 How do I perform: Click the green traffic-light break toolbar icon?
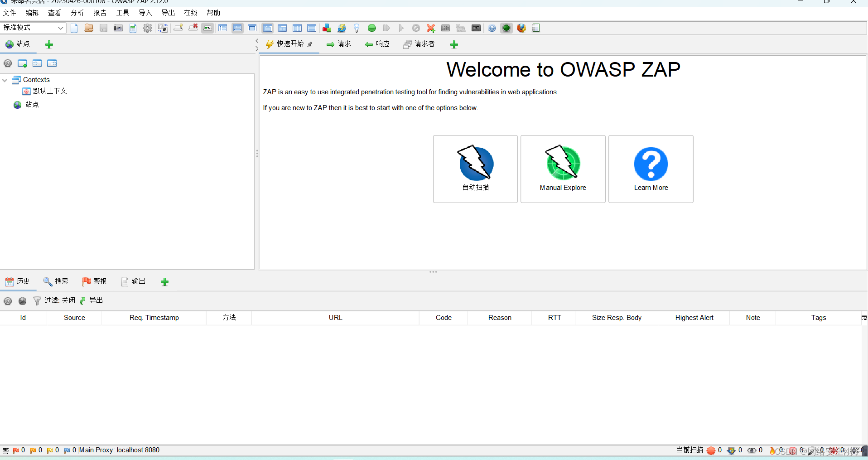tap(372, 28)
